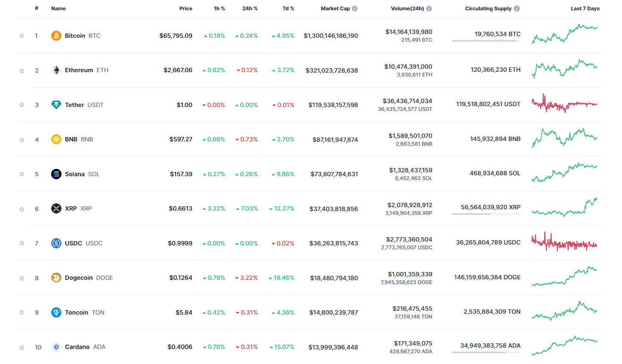
Task: Open Cardano's 7-day sparkline chart
Action: click(x=564, y=346)
